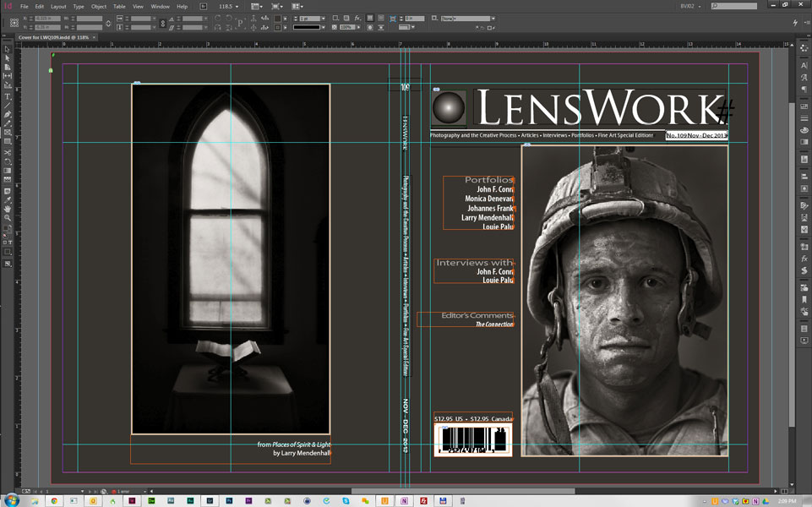Open the Type menu
Image resolution: width=812 pixels, height=507 pixels.
click(x=79, y=6)
